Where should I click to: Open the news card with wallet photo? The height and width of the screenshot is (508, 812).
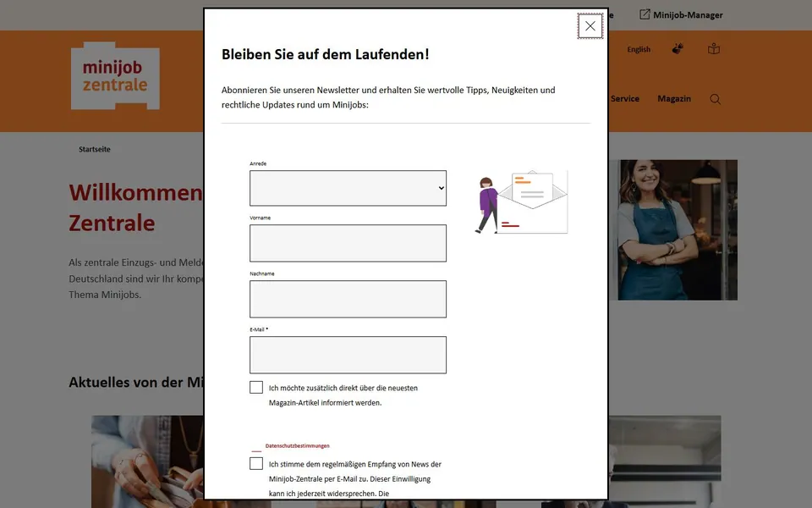click(x=147, y=461)
